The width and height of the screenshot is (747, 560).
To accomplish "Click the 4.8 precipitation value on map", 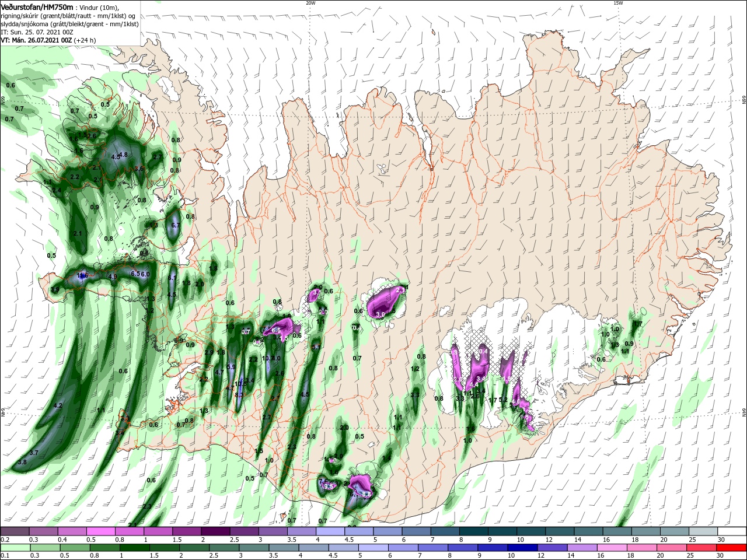I will 123,155.
